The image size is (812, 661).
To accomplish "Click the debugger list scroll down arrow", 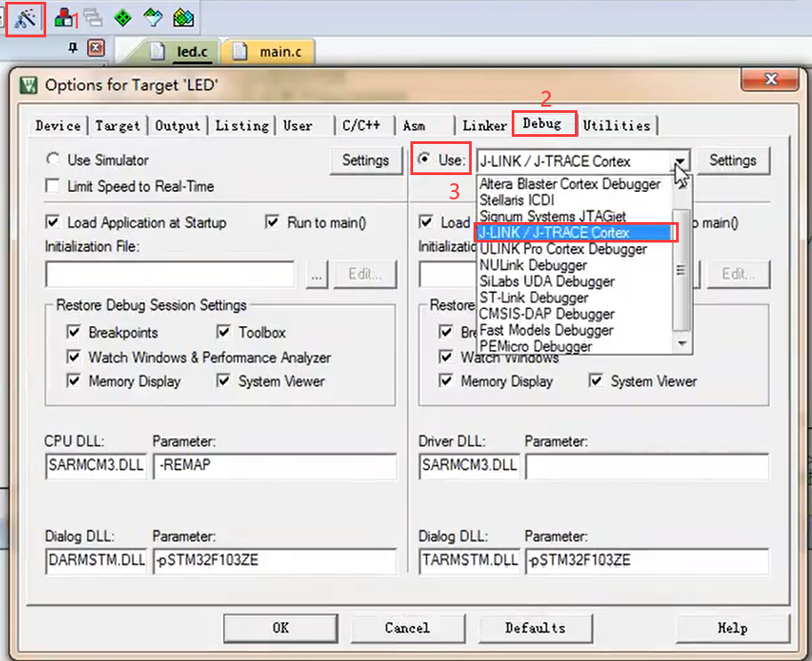I will [x=682, y=344].
